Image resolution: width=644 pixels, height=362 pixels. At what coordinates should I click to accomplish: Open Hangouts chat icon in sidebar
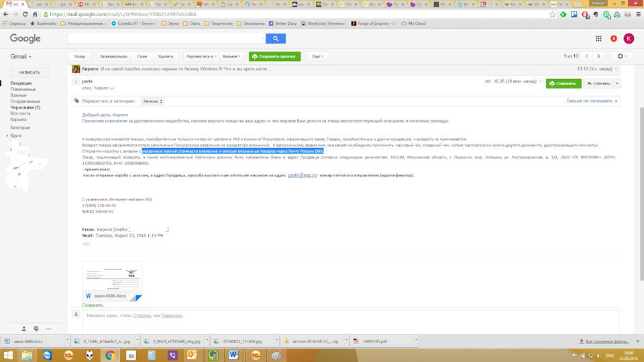coord(36,328)
